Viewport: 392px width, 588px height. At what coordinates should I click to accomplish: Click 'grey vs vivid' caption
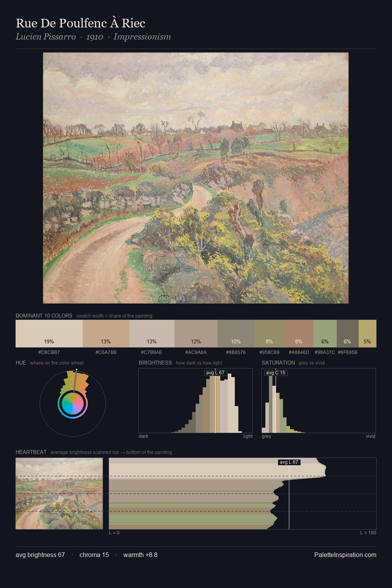click(x=312, y=363)
